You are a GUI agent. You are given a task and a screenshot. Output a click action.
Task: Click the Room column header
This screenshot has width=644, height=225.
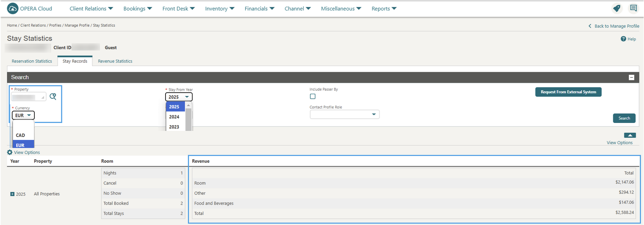(107, 161)
